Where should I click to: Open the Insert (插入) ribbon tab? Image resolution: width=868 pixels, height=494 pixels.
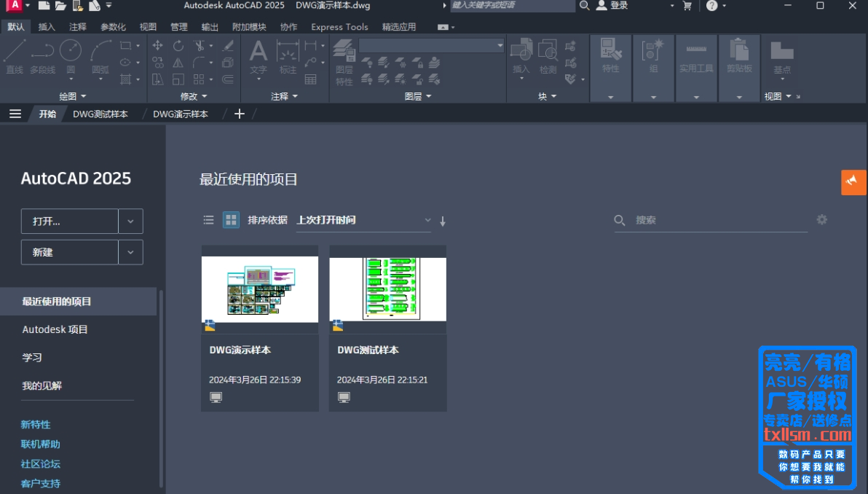tap(47, 26)
